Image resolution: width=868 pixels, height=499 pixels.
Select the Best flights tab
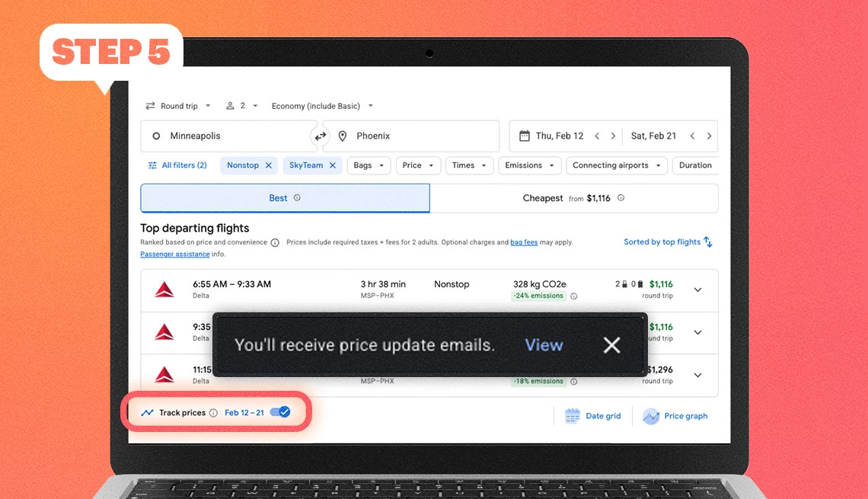tap(284, 197)
